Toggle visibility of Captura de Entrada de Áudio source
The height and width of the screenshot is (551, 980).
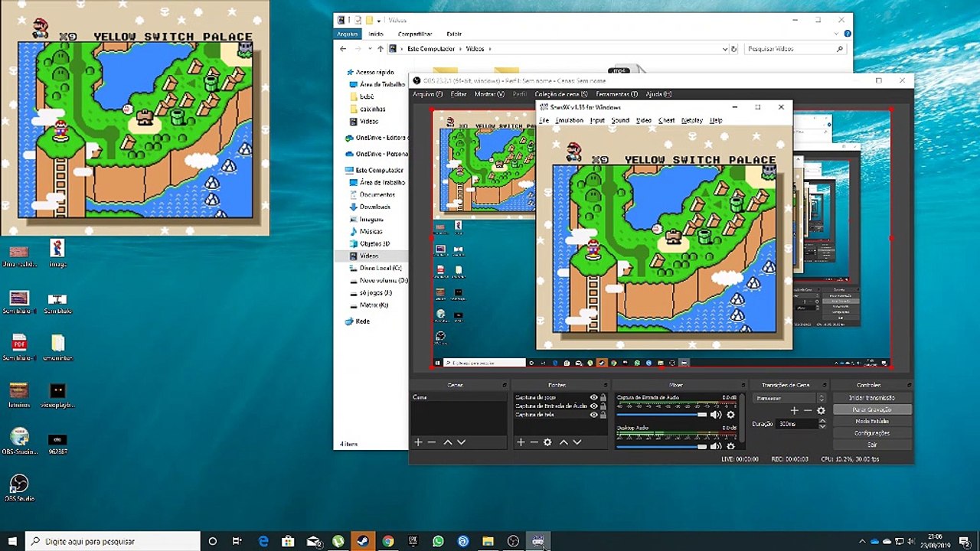pos(593,406)
